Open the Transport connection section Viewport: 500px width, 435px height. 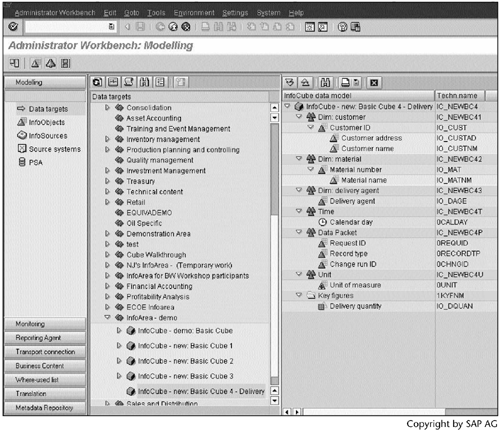45,352
